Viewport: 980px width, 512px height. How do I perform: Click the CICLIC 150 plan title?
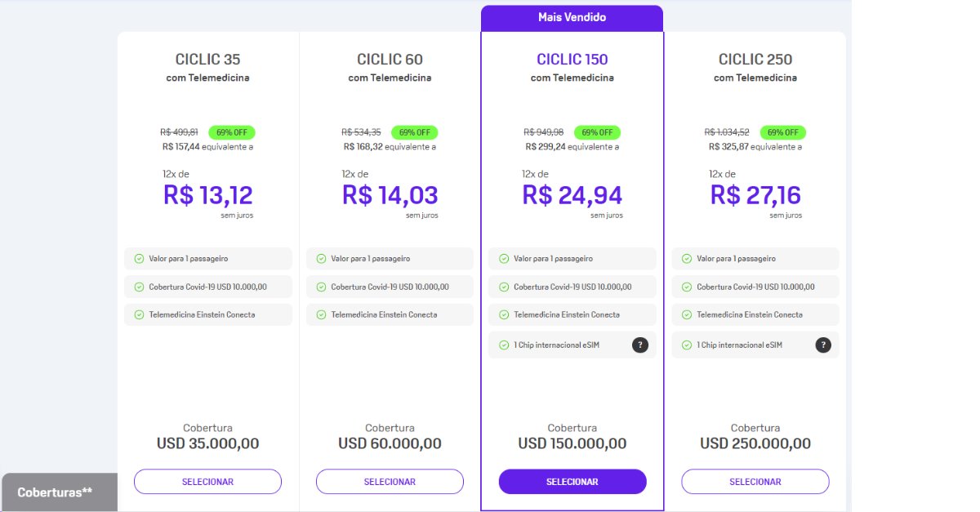click(x=572, y=60)
